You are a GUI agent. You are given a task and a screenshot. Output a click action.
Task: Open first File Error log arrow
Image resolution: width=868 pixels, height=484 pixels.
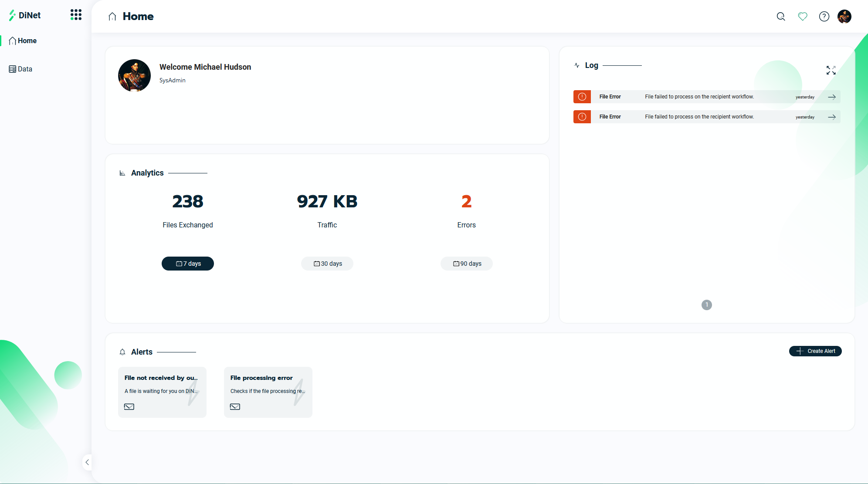coord(831,97)
